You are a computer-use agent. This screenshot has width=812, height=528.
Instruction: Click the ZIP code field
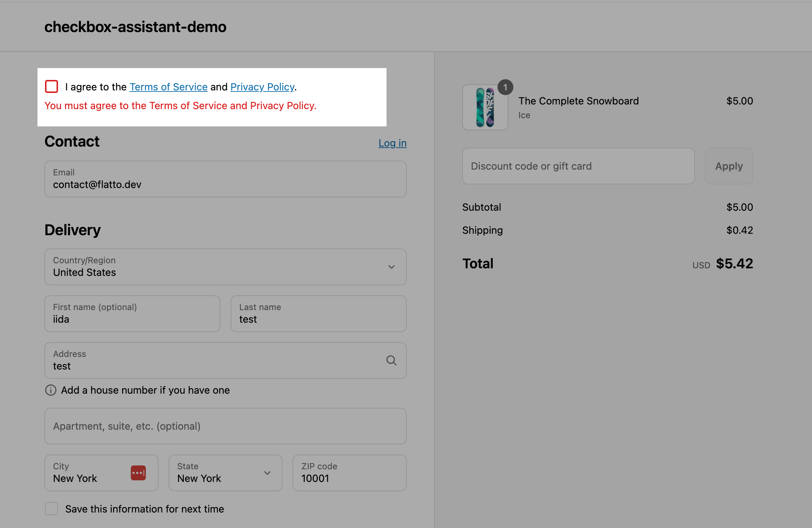[349, 473]
